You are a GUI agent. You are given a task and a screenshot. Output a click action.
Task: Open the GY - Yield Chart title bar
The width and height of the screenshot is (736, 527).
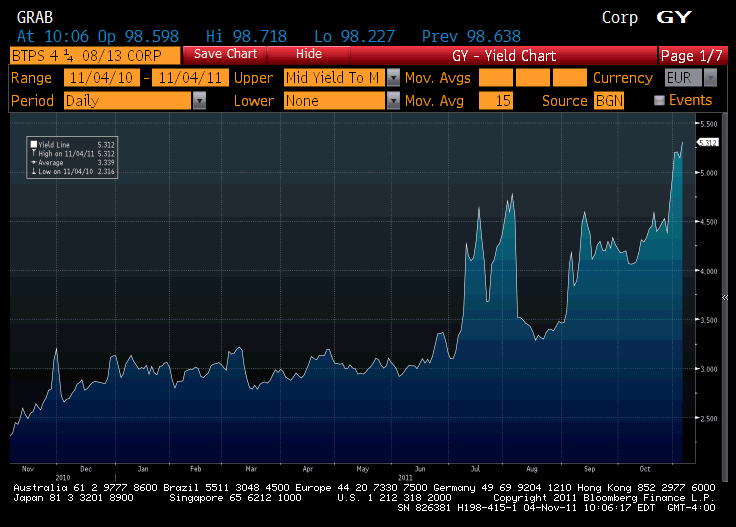tap(504, 55)
